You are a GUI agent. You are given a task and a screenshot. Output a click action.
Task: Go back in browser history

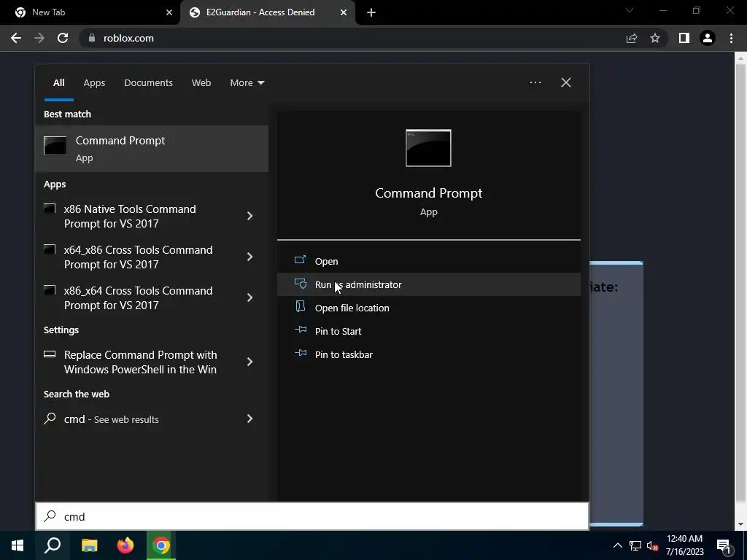pyautogui.click(x=16, y=38)
